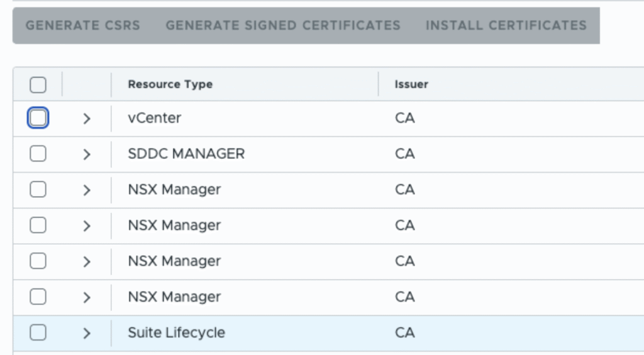This screenshot has height=355, width=644.
Task: Click the Issuer column header
Action: [x=411, y=84]
